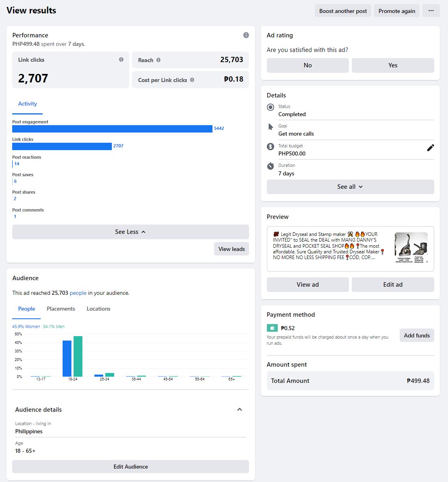
Task: Click the ₱0.18 cost value
Action: click(234, 79)
